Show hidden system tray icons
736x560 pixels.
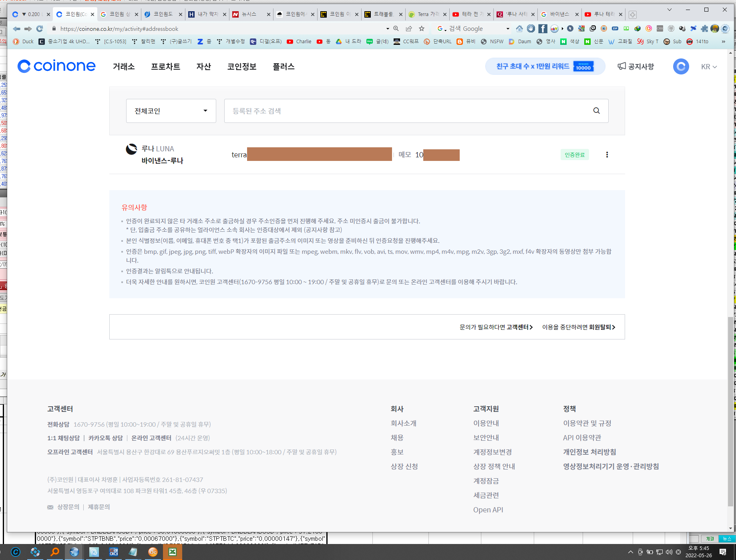[x=631, y=552]
